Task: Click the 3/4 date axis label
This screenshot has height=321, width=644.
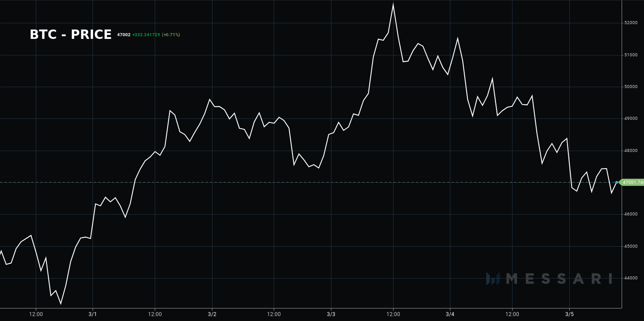Action: (x=450, y=314)
